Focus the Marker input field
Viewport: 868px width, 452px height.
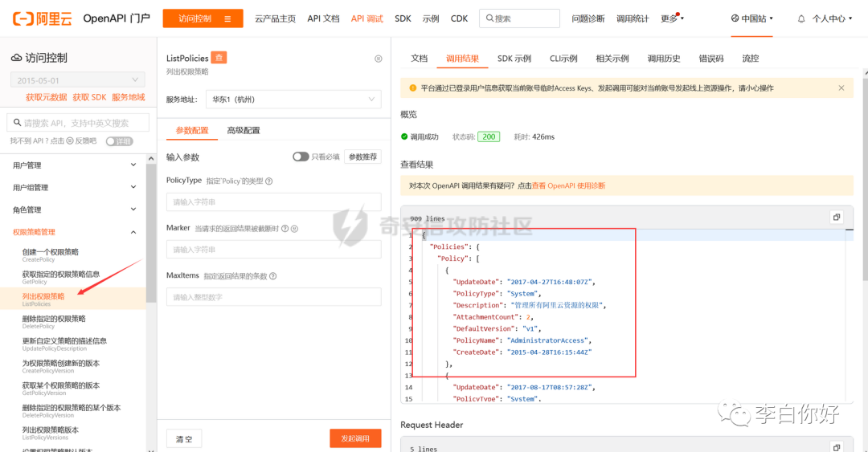click(x=273, y=250)
